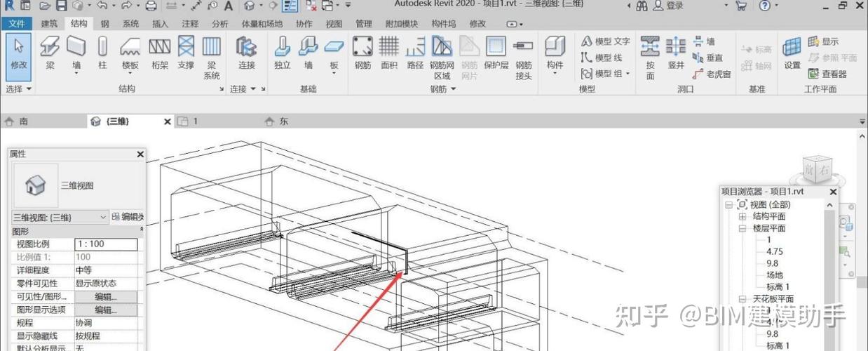868x351 pixels.
Task: Expand the 结构平面 tree node
Action: click(743, 216)
